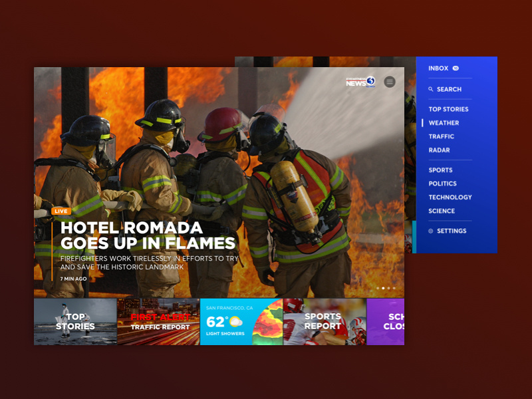Go to the Politics section
Image resolution: width=532 pixels, height=399 pixels.
click(x=443, y=184)
